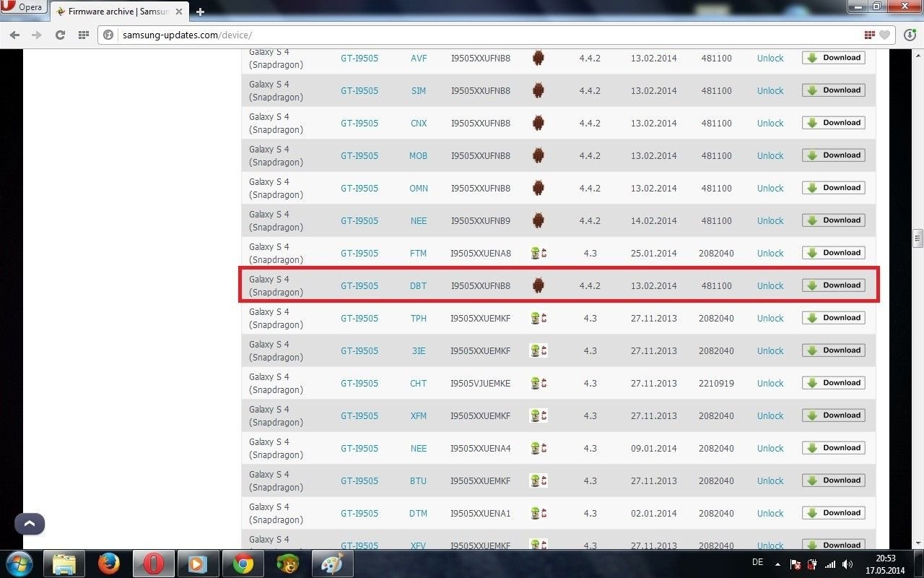Image resolution: width=924 pixels, height=578 pixels.
Task: Open Unlock link in the BTU row
Action: 770,481
